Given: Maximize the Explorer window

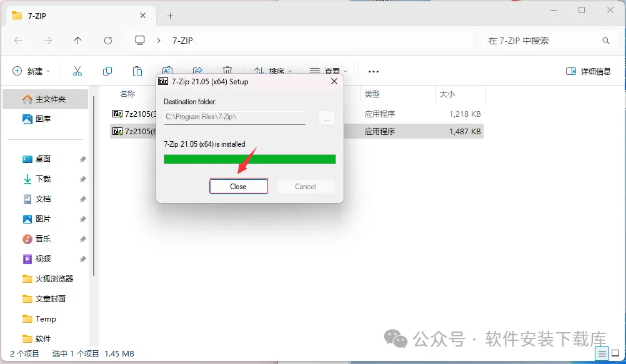Looking at the screenshot, I should click(582, 10).
